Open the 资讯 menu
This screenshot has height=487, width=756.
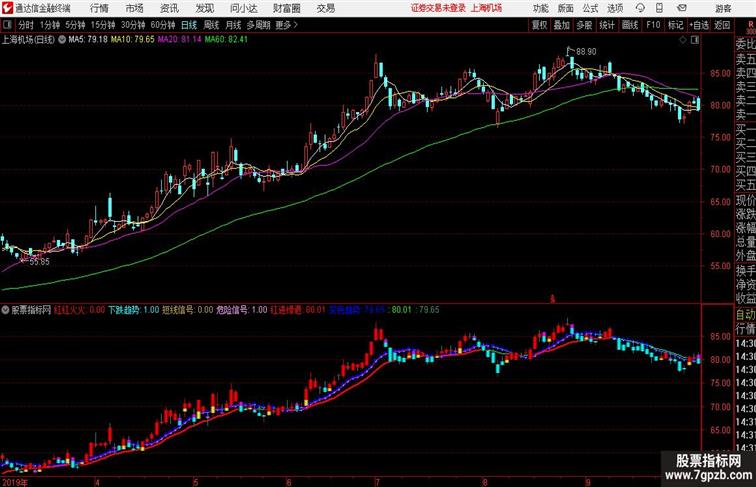tap(169, 8)
